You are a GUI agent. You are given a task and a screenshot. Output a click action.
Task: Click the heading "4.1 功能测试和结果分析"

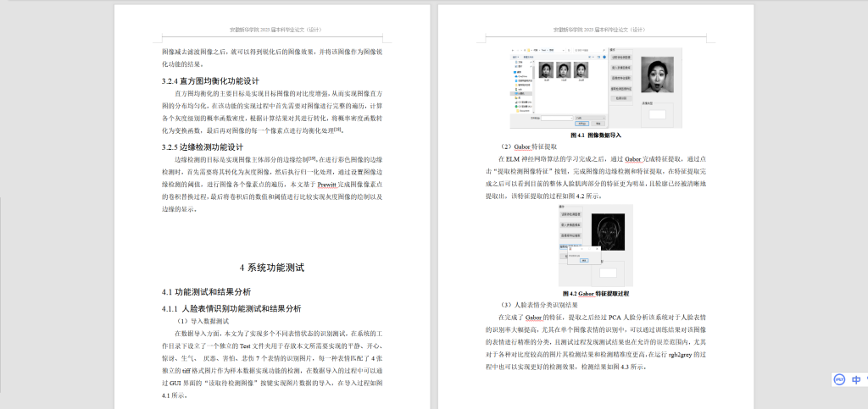click(x=207, y=292)
